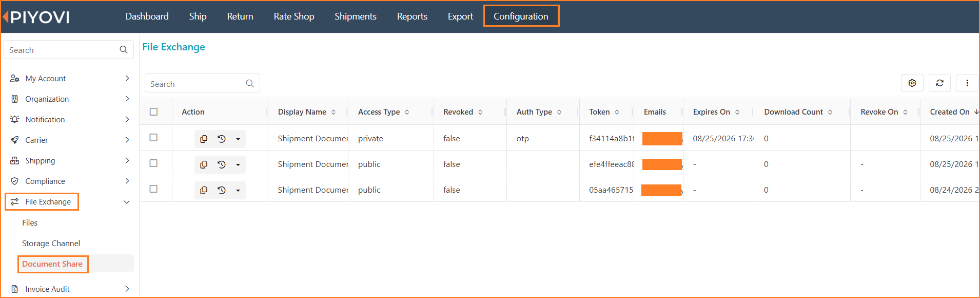Expand the My Account chevron
The image size is (980, 298).
pyautogui.click(x=127, y=78)
